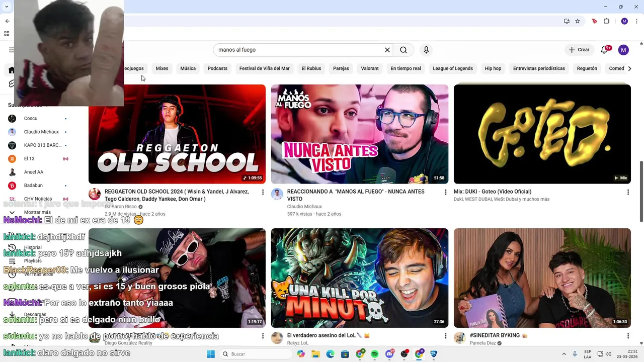This screenshot has width=644, height=362.
Task: Open the Chrome extensions puzzle icon
Action: pyautogui.click(x=606, y=21)
